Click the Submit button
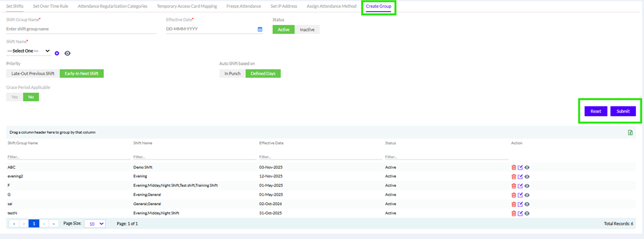644x239 pixels. 623,111
